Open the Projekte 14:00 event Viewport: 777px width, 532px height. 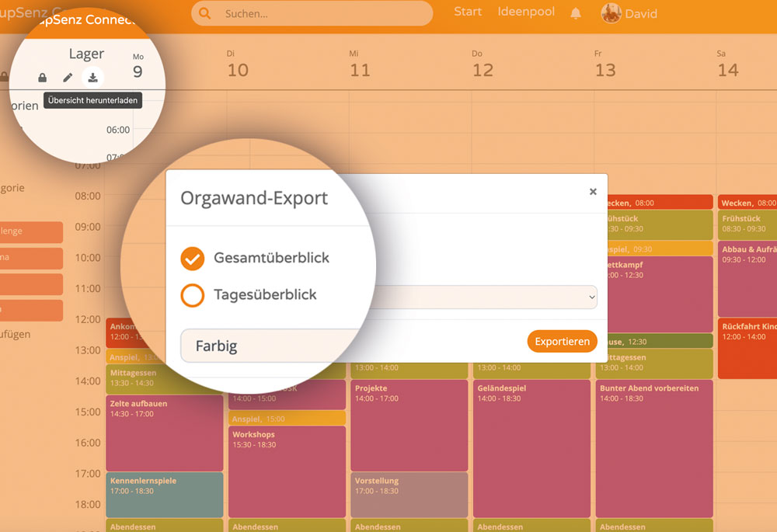coord(409,426)
